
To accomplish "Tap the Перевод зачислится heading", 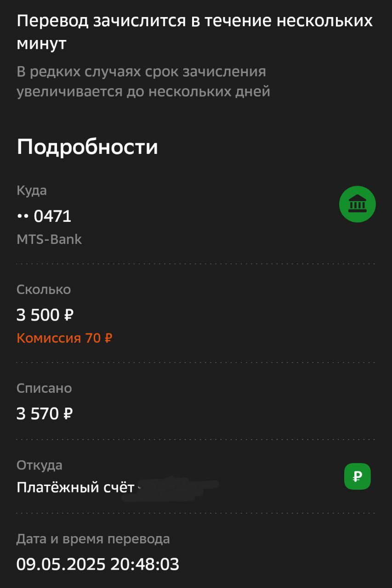I will click(x=194, y=33).
